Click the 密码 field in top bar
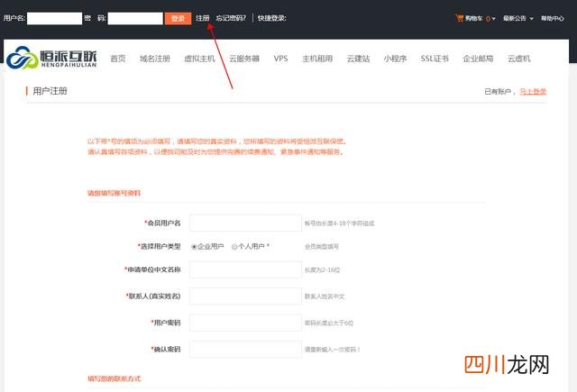This screenshot has height=392, width=577. (x=135, y=18)
